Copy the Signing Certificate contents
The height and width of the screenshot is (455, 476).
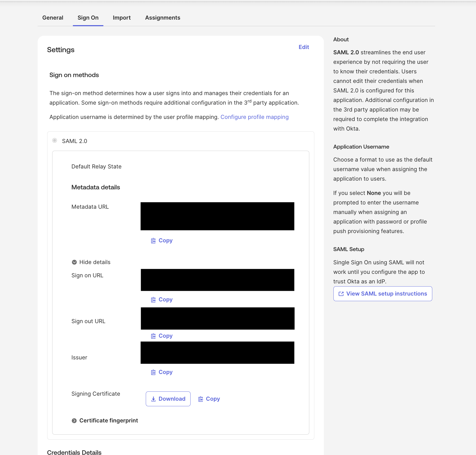209,399
